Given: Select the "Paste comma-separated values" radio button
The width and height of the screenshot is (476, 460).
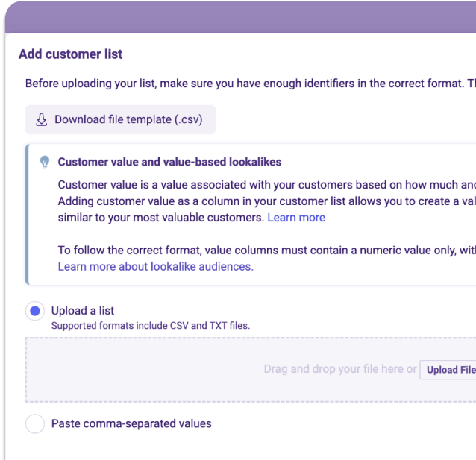Looking at the screenshot, I should (35, 423).
